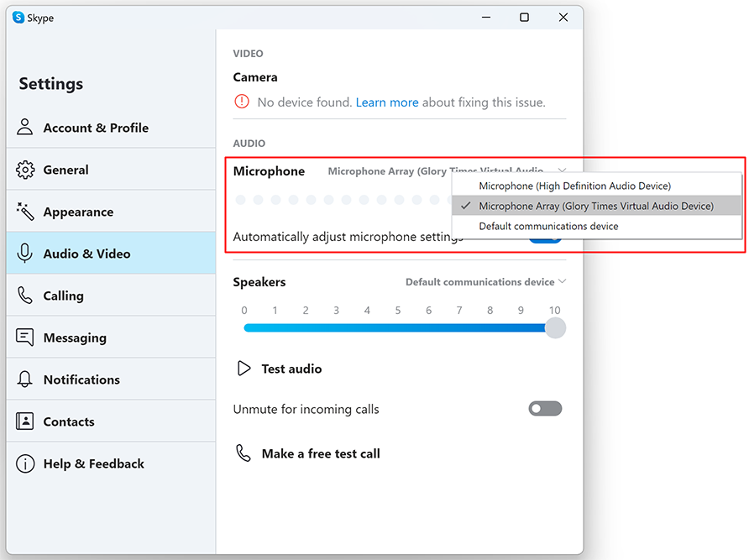The height and width of the screenshot is (560, 749).
Task: Set speaker volume to 5 on slider track
Action: point(398,327)
